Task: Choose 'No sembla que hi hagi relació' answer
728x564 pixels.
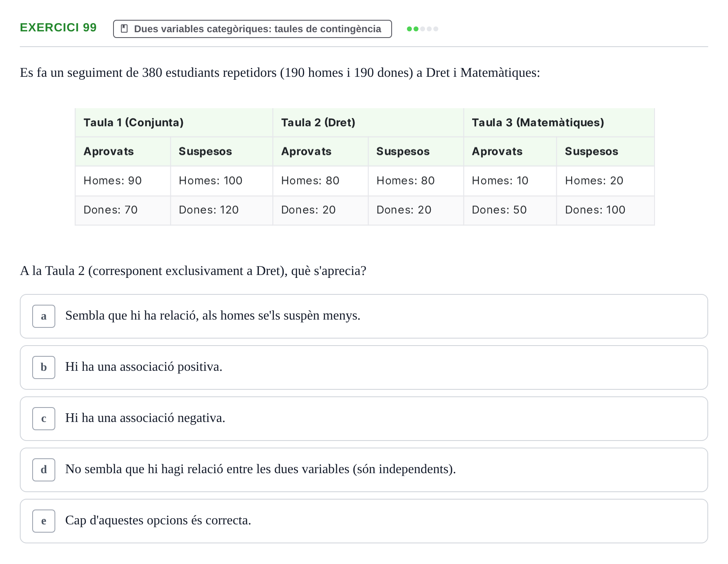Action: point(364,470)
